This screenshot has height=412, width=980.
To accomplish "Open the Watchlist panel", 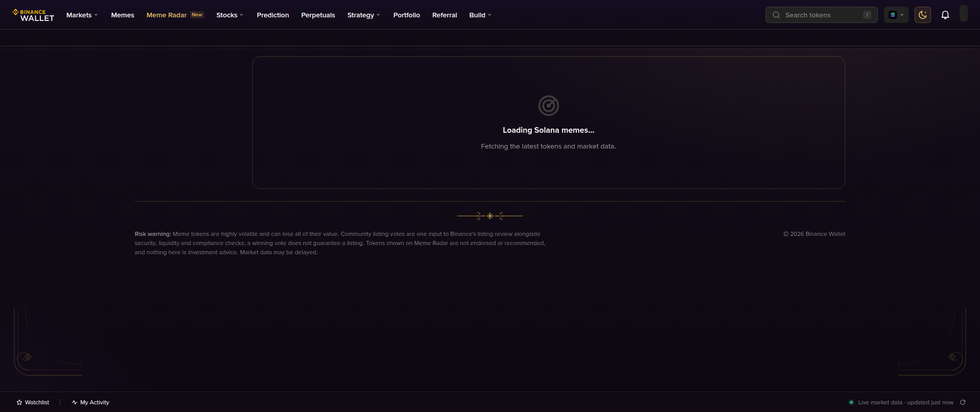I will point(33,402).
